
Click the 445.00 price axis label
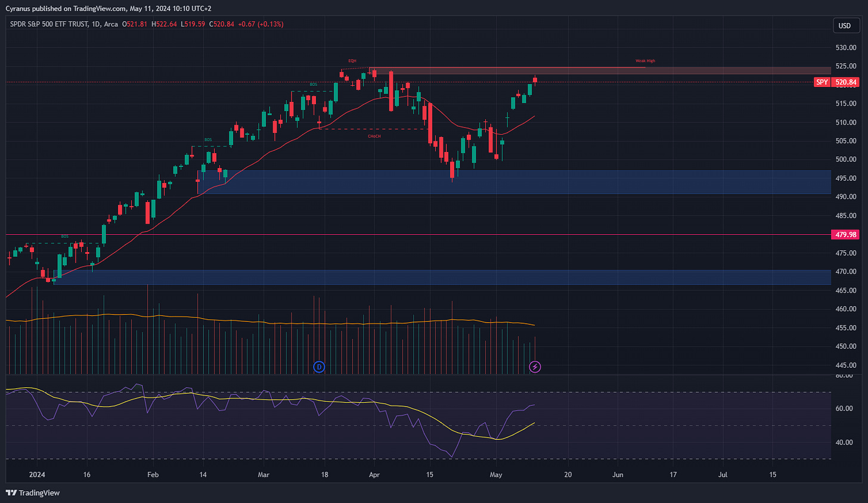coord(846,365)
